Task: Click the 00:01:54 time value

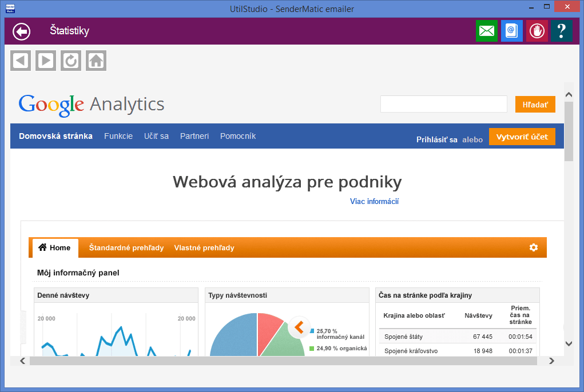Action: point(521,337)
